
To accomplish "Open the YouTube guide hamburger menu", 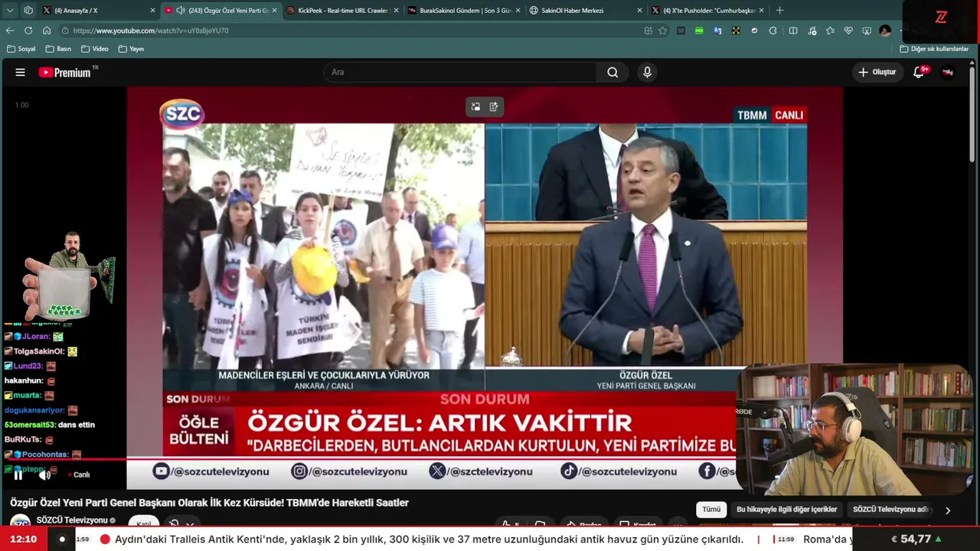I will coord(21,72).
